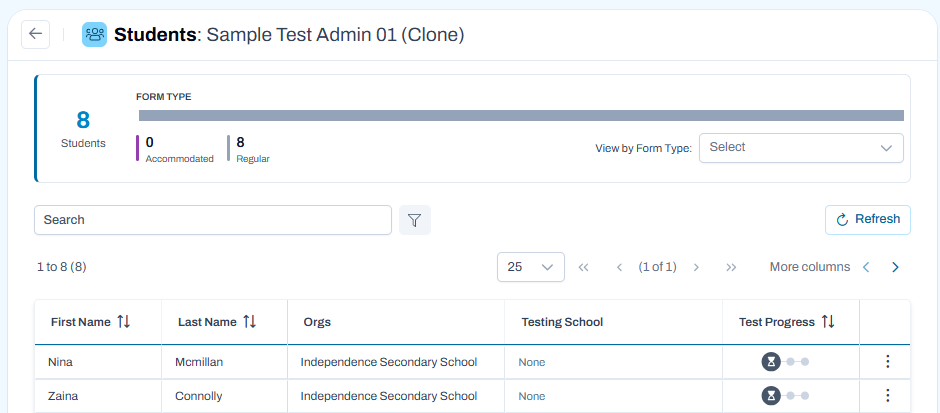Click the page title Sample Test Admin 01 (Clone)
The height and width of the screenshot is (413, 940).
pyautogui.click(x=336, y=35)
